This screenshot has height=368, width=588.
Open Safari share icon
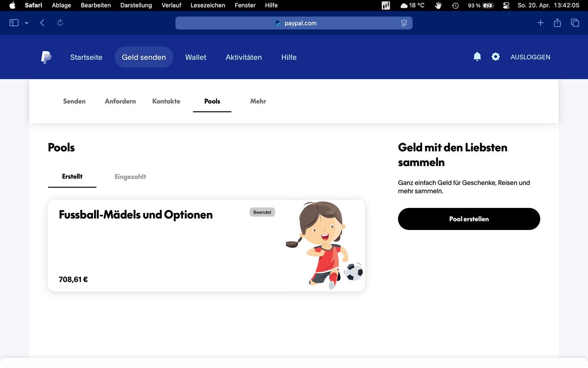pyautogui.click(x=557, y=23)
